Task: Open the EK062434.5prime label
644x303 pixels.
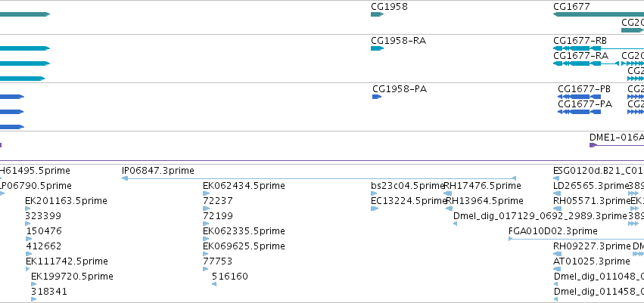Action: tap(244, 186)
